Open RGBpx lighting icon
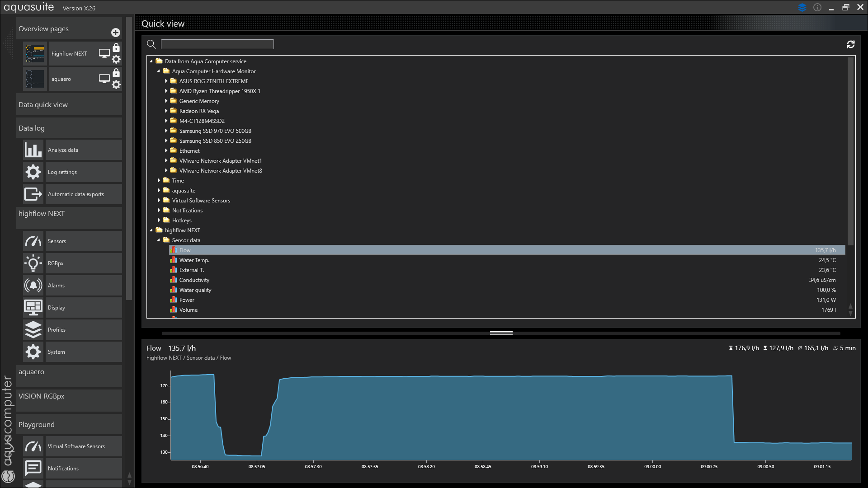Image resolution: width=868 pixels, height=488 pixels. pos(33,263)
